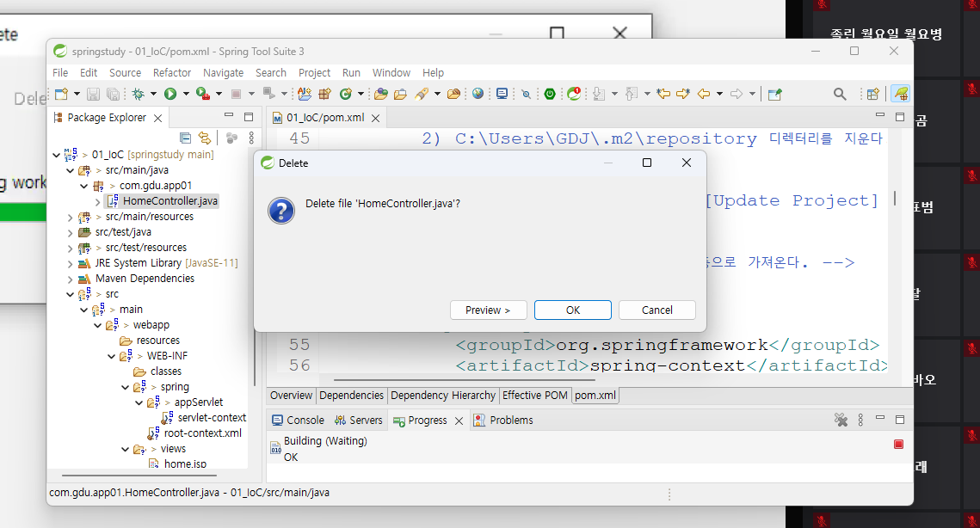Click Collapse All in Package Explorer
The height and width of the screenshot is (528, 980).
pos(186,138)
